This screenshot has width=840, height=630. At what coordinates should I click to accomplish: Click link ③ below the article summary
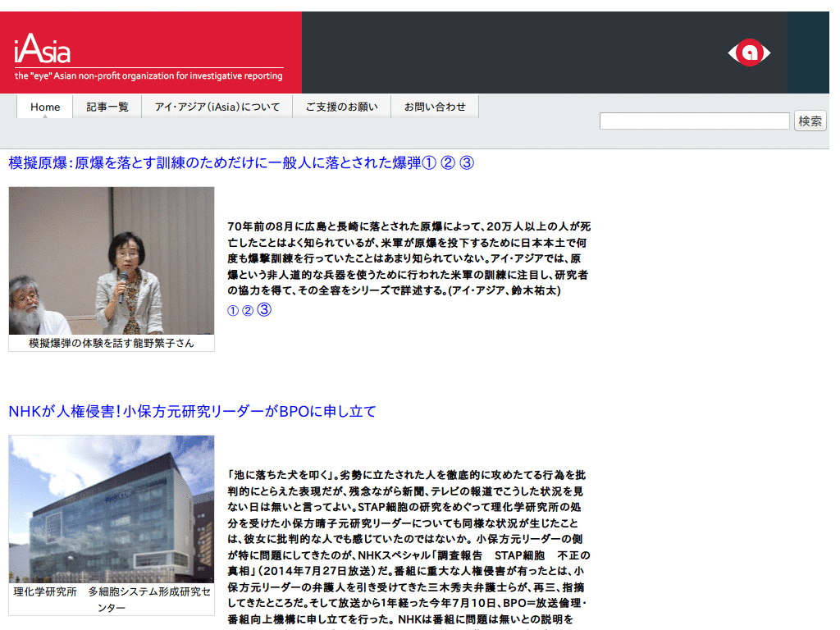(264, 309)
